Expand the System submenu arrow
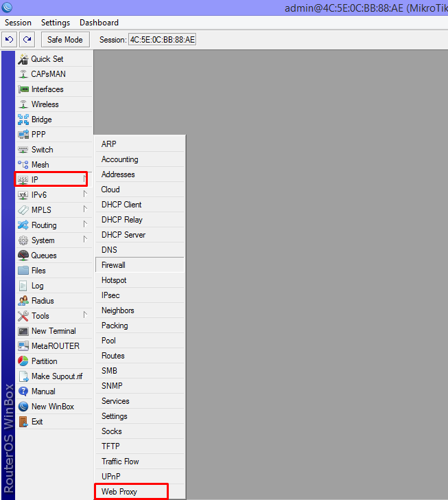 point(85,239)
